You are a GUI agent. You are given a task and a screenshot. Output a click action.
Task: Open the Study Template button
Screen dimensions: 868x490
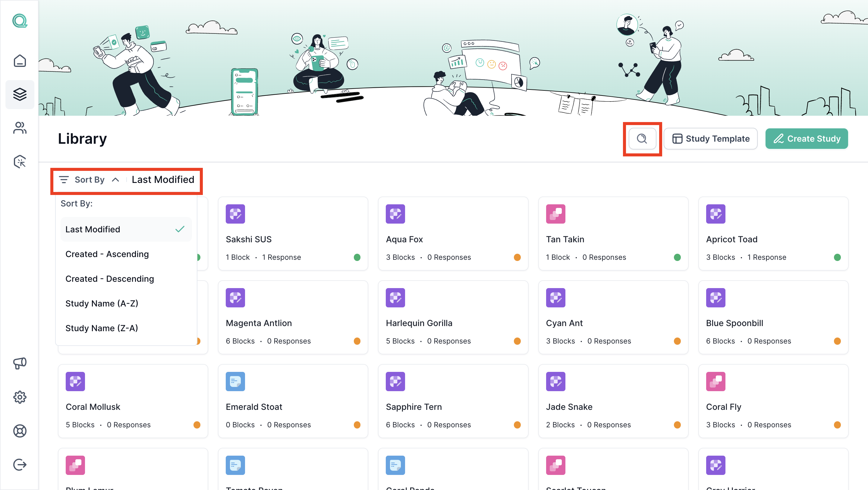(x=710, y=139)
